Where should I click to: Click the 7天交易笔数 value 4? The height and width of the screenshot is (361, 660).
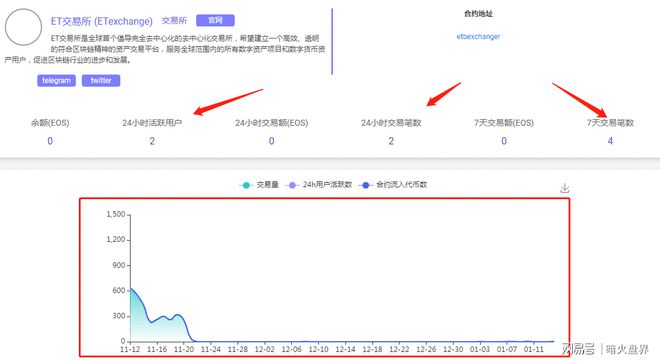(x=610, y=141)
